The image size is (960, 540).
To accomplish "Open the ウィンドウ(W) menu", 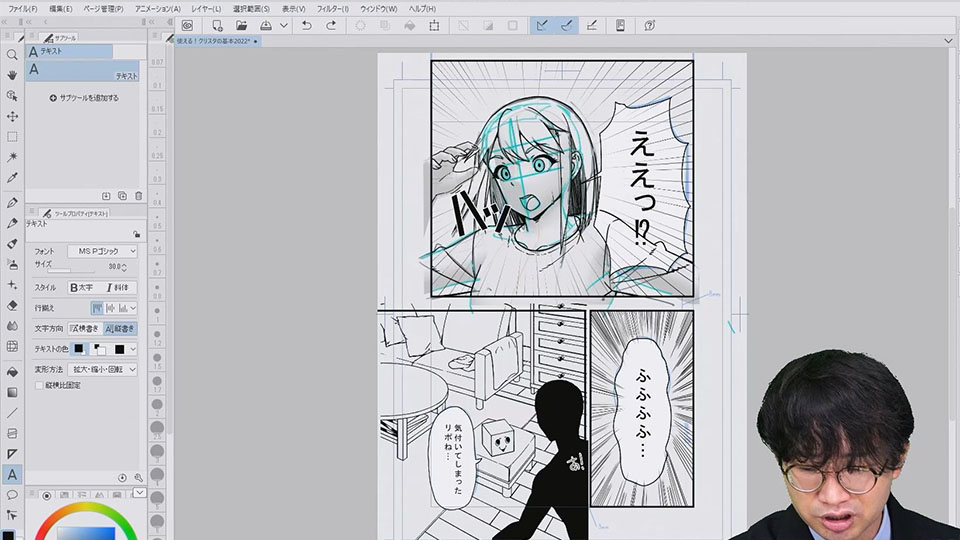I will pyautogui.click(x=378, y=9).
